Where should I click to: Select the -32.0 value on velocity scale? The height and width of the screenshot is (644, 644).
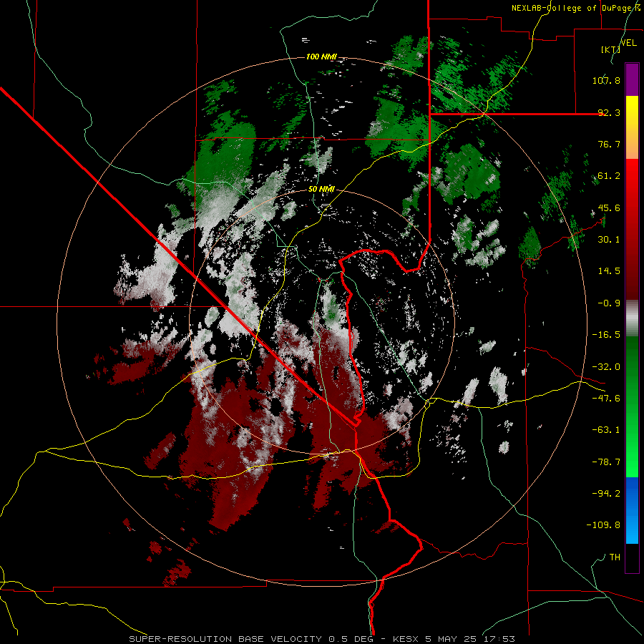(606, 367)
